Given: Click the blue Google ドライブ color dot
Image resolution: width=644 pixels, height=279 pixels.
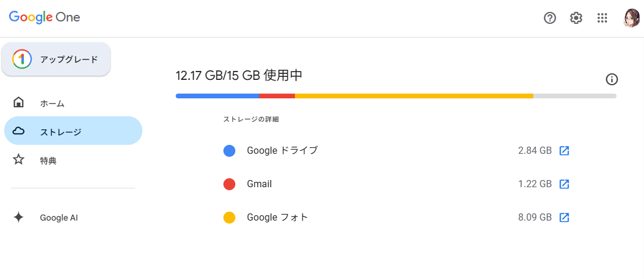Looking at the screenshot, I should click(229, 151).
